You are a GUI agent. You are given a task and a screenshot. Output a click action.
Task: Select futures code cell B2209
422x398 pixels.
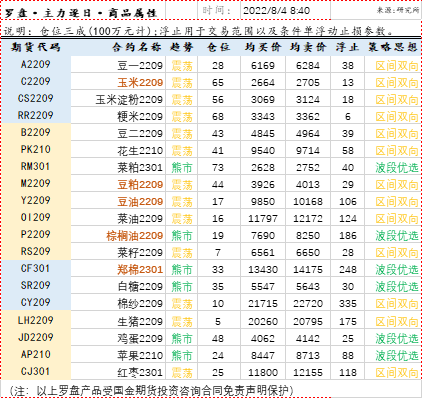coord(35,132)
